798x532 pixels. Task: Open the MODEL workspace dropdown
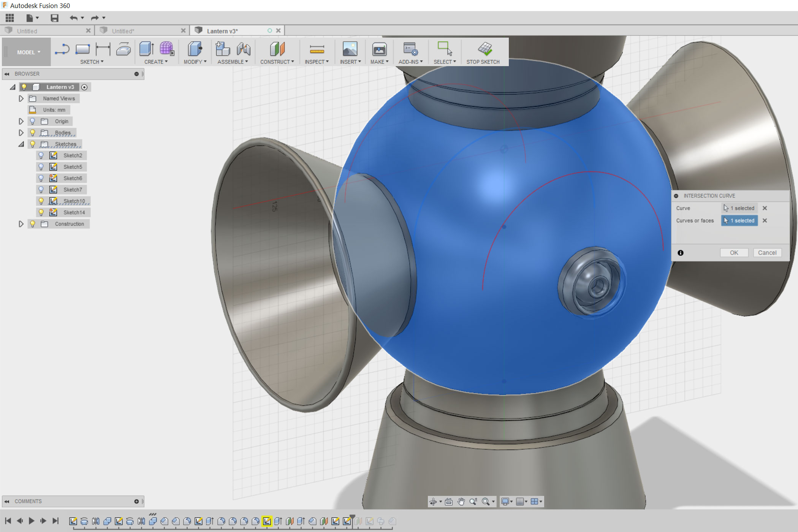point(28,52)
